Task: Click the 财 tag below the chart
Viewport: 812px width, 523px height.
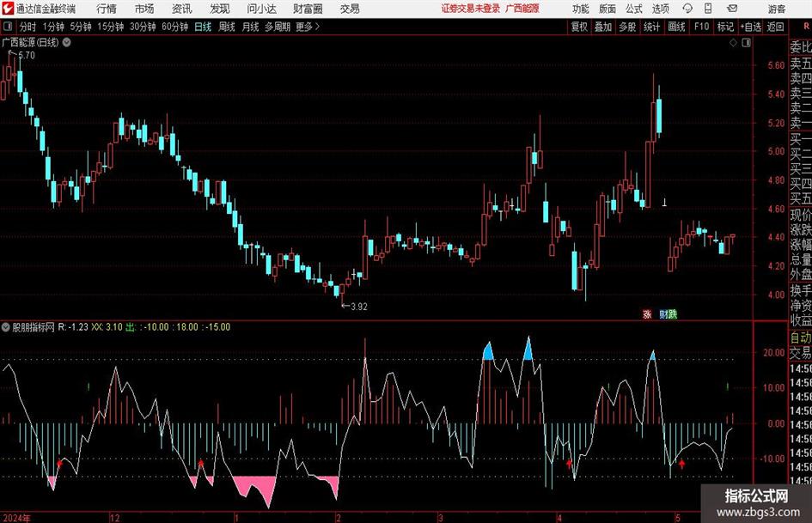Action: pos(663,314)
